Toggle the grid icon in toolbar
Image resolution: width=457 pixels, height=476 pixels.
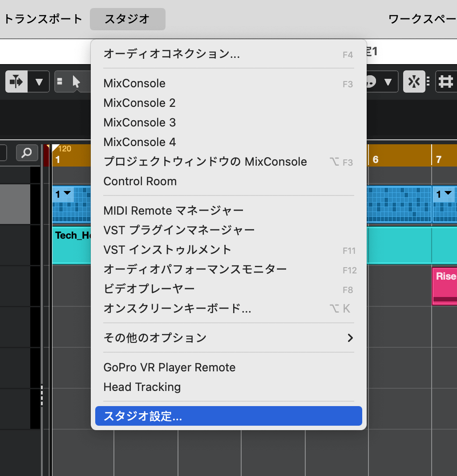point(446,81)
